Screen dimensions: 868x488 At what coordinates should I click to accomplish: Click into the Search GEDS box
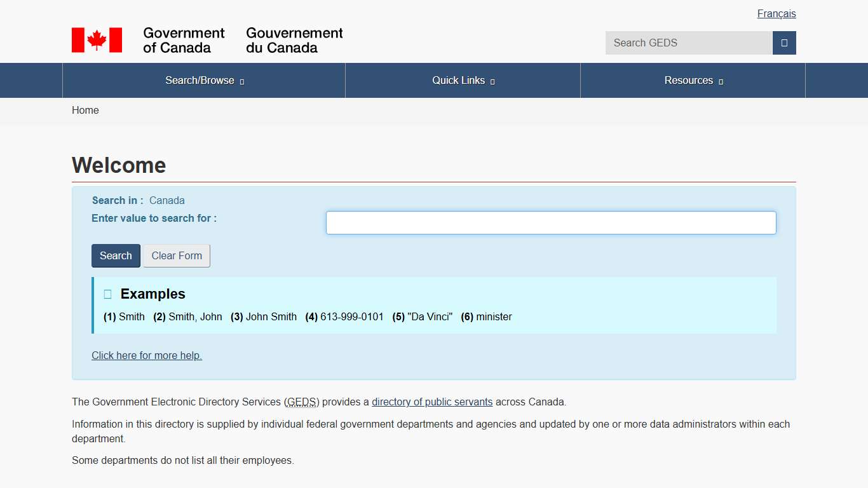688,43
